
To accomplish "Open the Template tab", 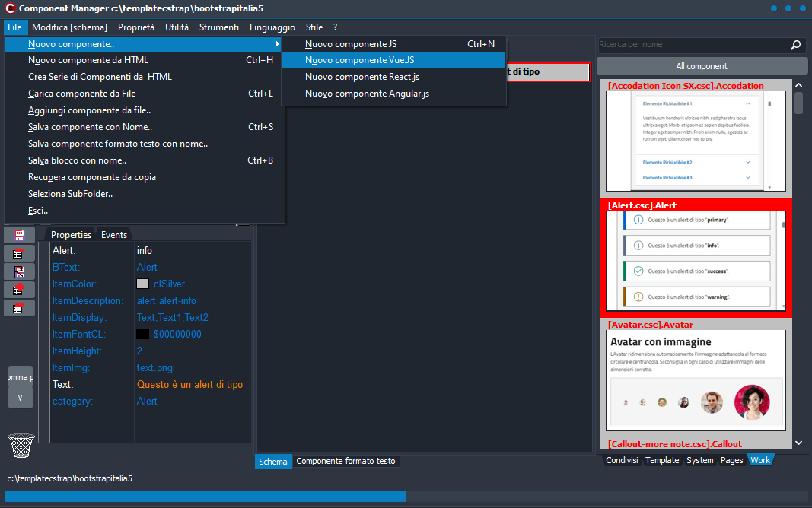I will click(662, 460).
